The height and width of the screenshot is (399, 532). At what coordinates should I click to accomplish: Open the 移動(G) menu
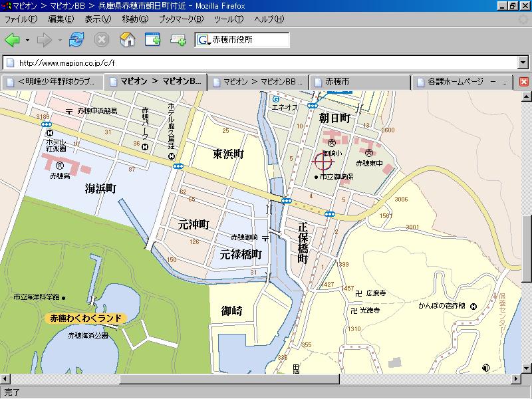tap(135, 19)
